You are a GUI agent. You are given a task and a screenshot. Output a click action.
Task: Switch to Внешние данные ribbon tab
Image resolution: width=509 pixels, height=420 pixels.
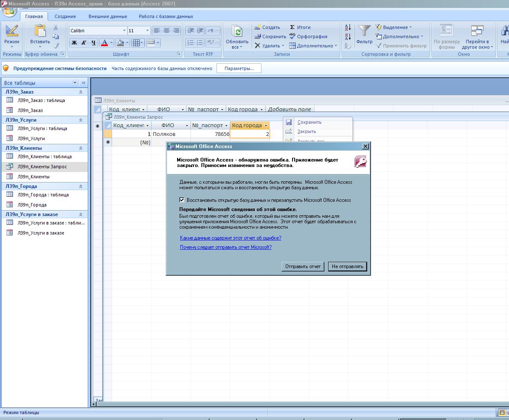point(108,16)
